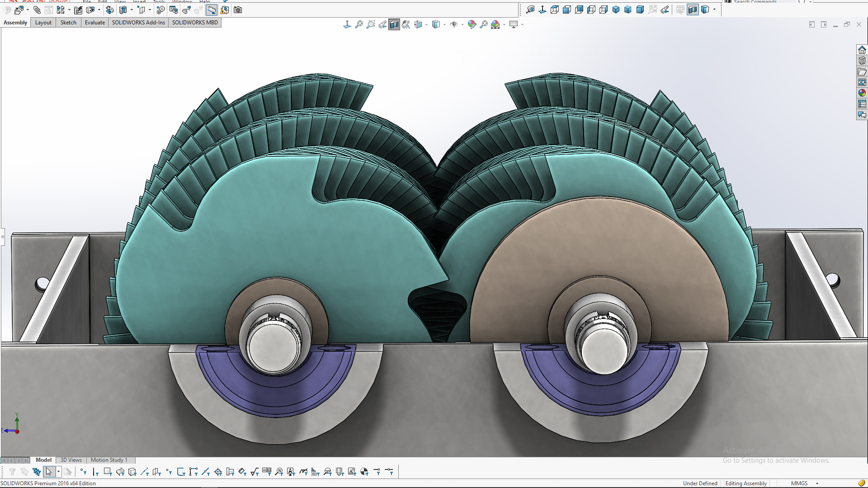Viewport: 868px width, 488px height.
Task: Click the rebuild status icon in status bar
Action: pyautogui.click(x=862, y=483)
